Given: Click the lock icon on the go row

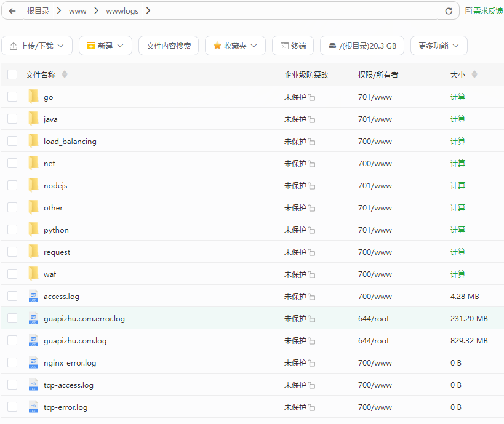Looking at the screenshot, I should tap(311, 97).
